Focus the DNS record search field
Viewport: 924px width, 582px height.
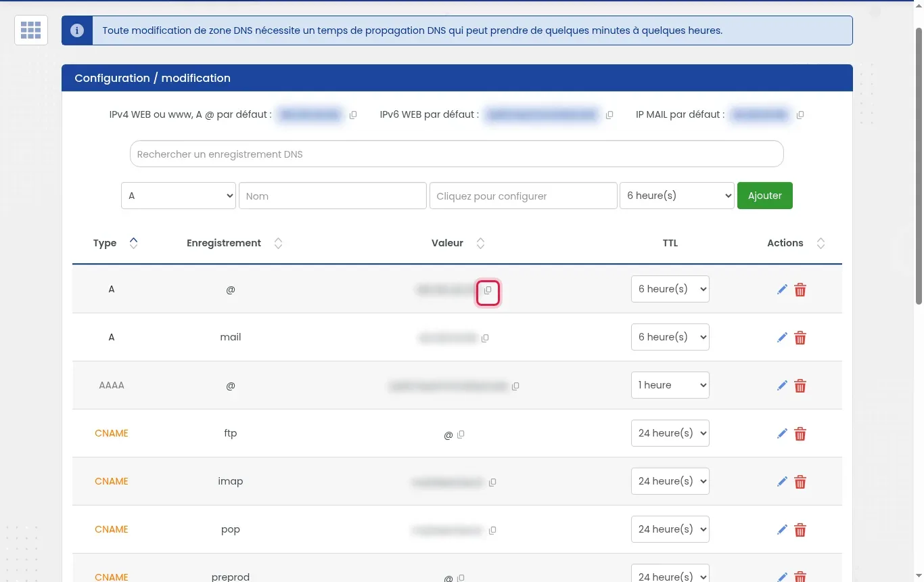click(x=457, y=154)
